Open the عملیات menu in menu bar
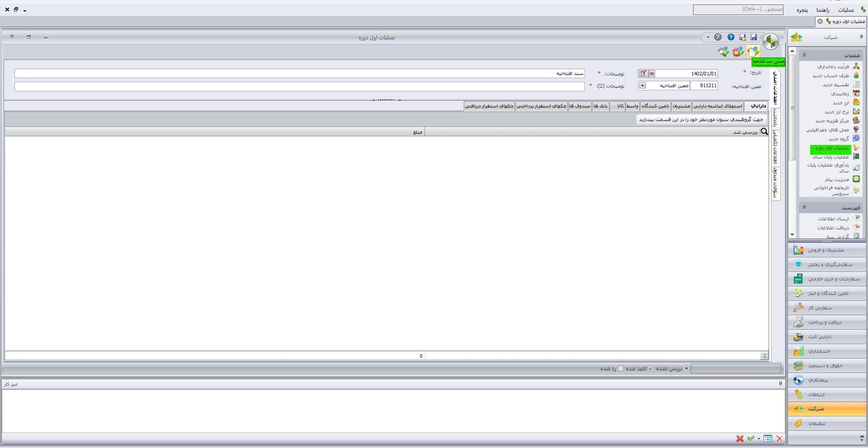 pyautogui.click(x=846, y=10)
